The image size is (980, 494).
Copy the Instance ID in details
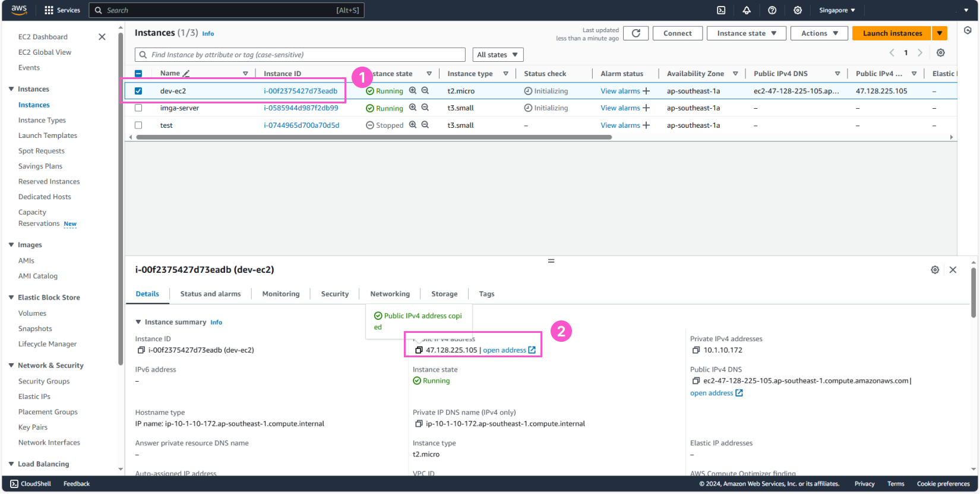coord(141,350)
